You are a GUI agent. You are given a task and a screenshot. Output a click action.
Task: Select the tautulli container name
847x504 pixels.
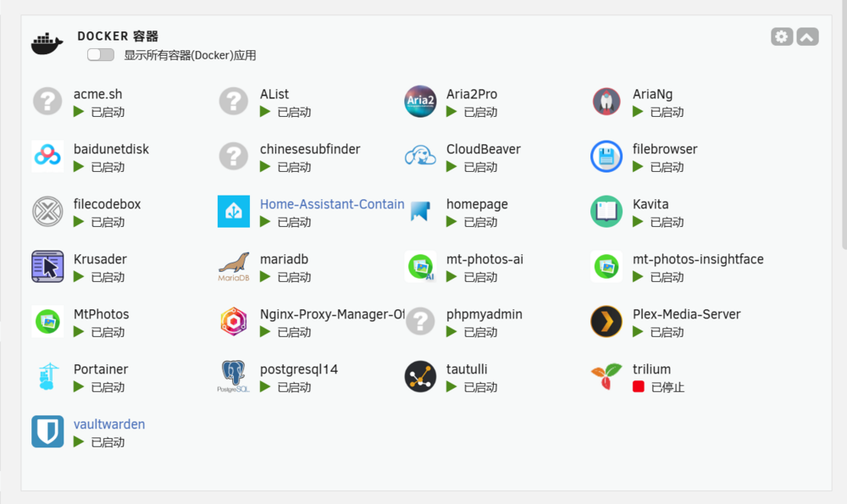tap(467, 369)
